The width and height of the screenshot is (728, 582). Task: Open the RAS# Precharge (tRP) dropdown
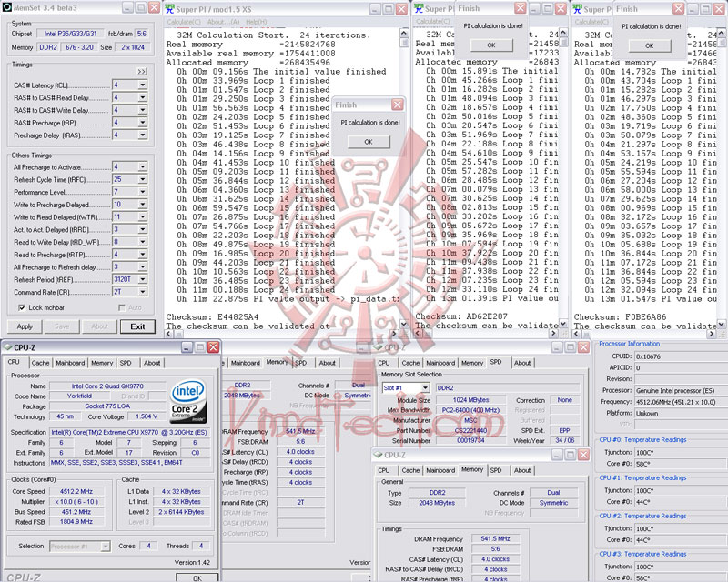[x=143, y=123]
